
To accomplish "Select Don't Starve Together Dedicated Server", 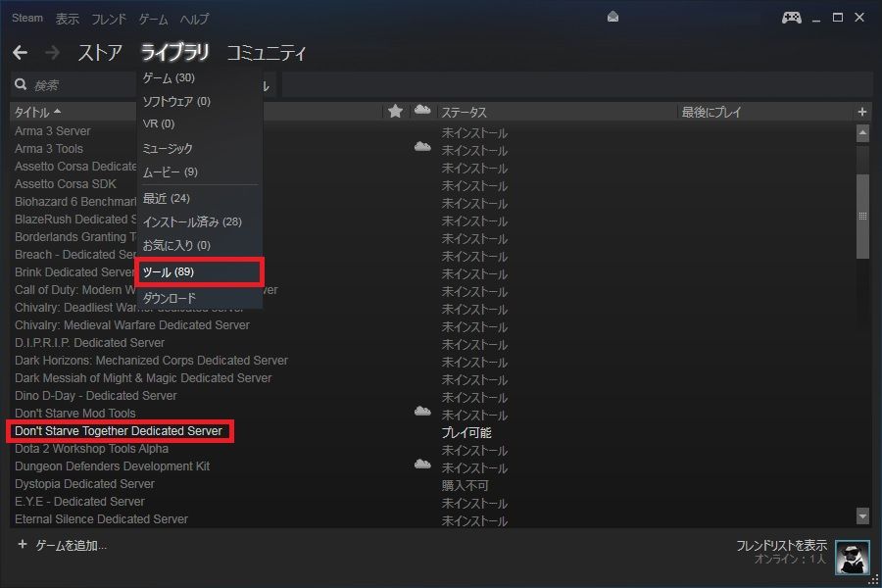I will point(119,431).
